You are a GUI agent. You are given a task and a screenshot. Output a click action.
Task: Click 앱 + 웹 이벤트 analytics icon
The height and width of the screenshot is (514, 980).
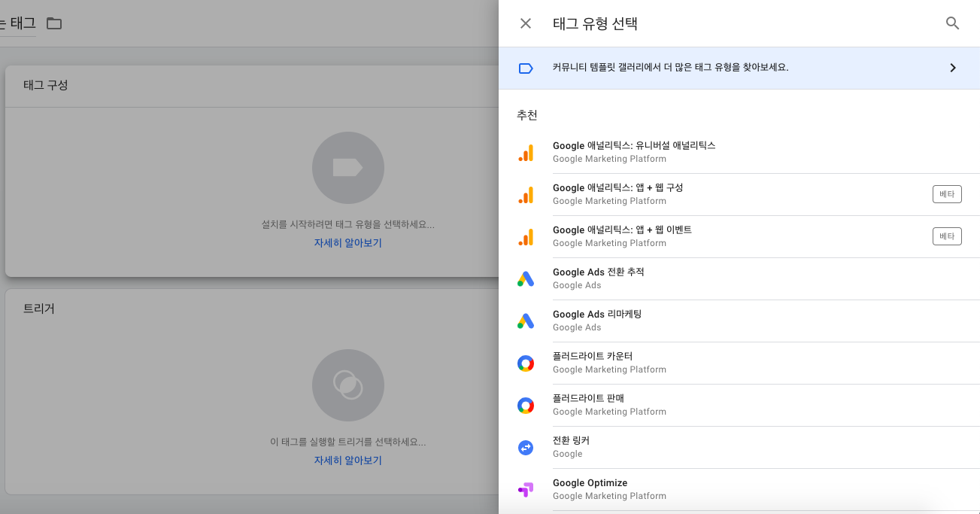[526, 237]
